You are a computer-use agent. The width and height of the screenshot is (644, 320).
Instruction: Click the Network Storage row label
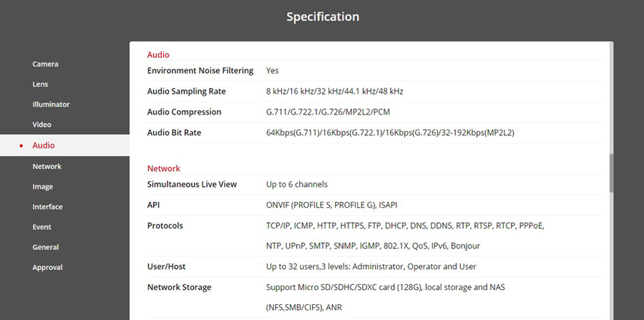[x=179, y=287]
